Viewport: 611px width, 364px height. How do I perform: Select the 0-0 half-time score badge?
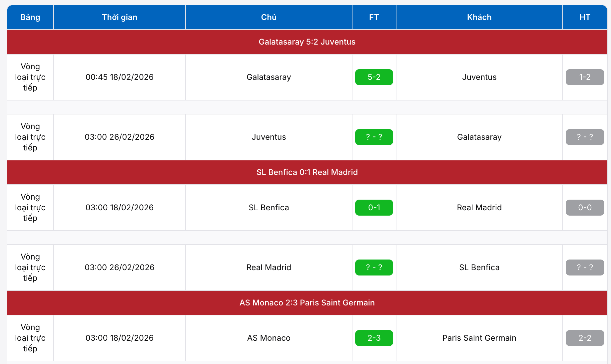(585, 208)
